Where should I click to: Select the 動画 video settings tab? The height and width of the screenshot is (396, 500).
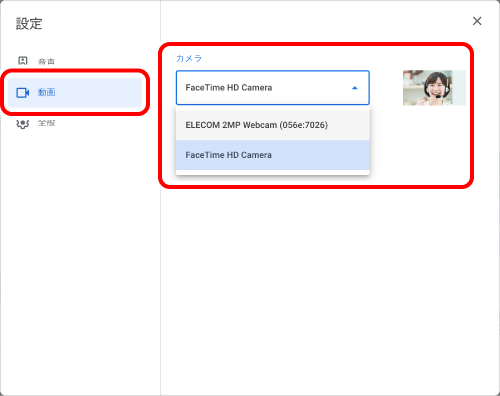[75, 92]
